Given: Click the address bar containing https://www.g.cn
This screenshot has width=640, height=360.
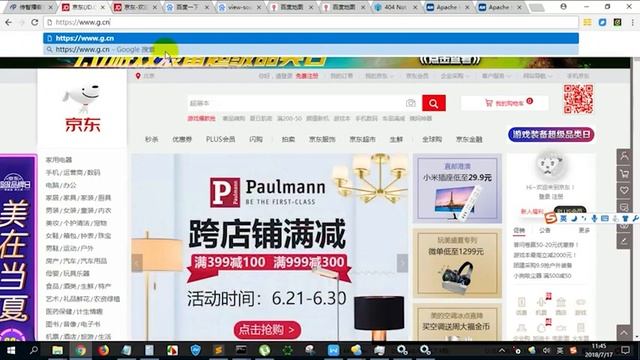Looking at the screenshot, I should coord(311,22).
